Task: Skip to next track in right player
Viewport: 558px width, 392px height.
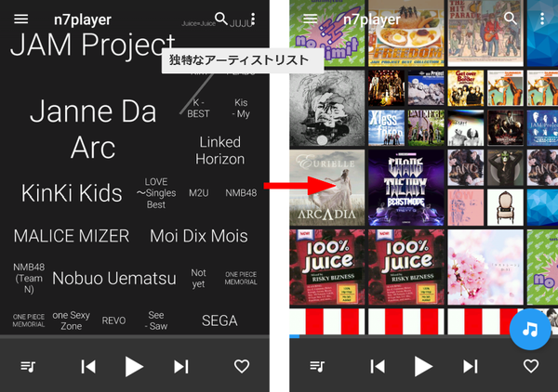Action: tap(470, 366)
